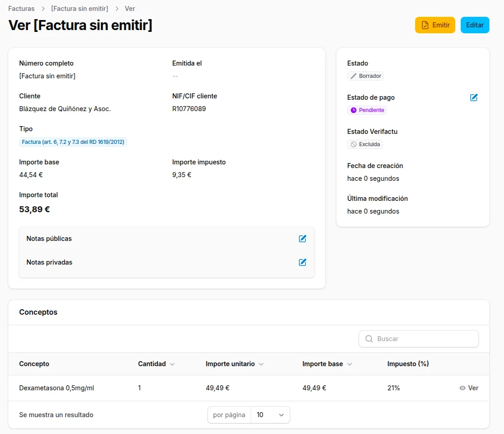Click the Conceptos section heading
Viewport: 504px width, 434px height.
tap(38, 312)
